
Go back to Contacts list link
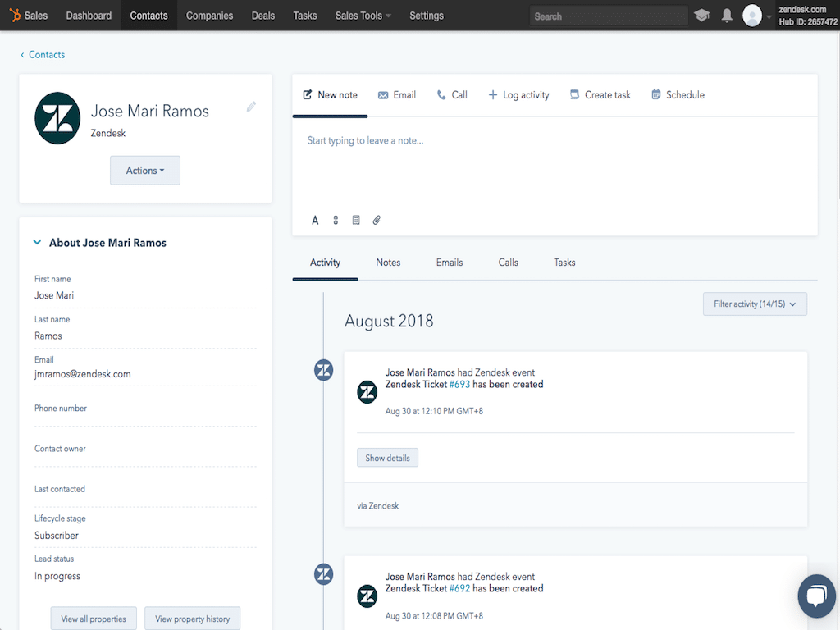47,55
